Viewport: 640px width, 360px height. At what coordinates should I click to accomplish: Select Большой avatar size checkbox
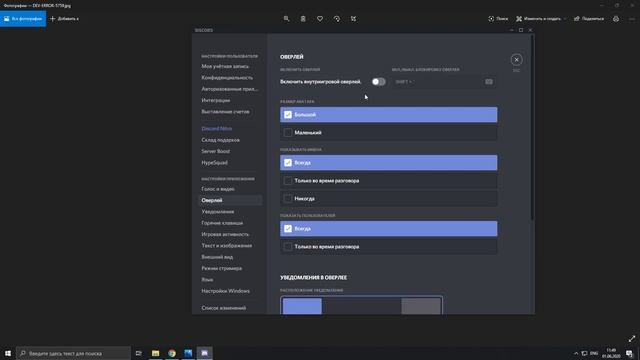point(288,115)
